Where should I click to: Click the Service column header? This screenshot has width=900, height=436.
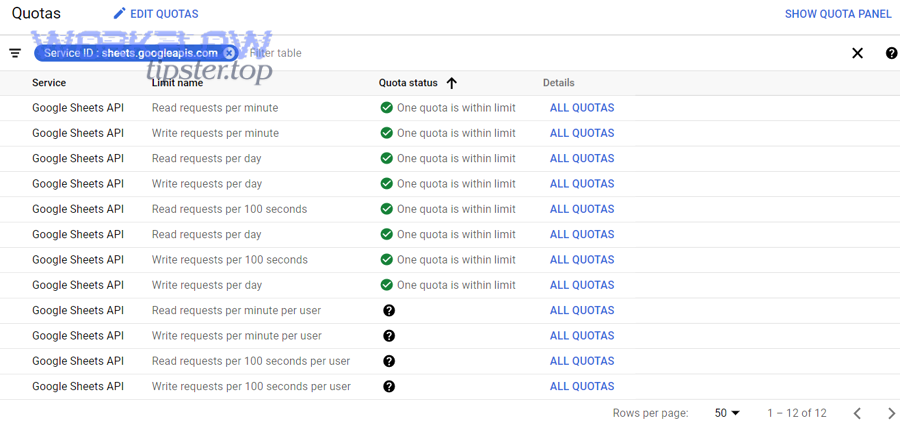click(x=49, y=83)
